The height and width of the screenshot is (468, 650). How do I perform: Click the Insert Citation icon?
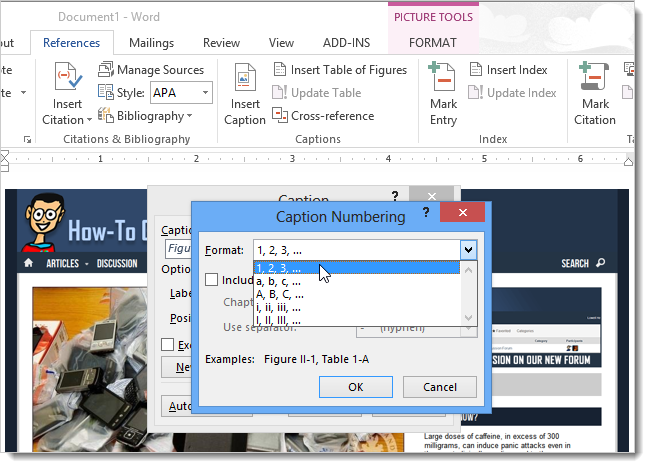click(68, 77)
